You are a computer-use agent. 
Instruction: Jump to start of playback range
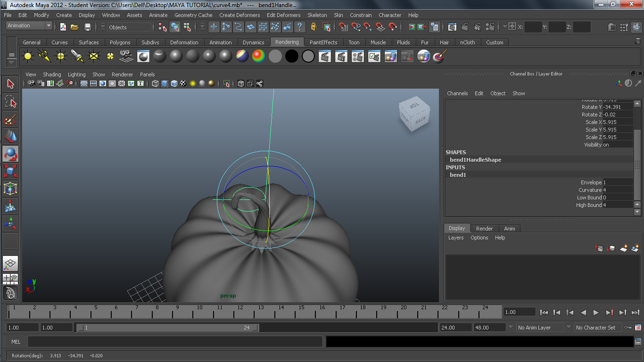tap(544, 312)
